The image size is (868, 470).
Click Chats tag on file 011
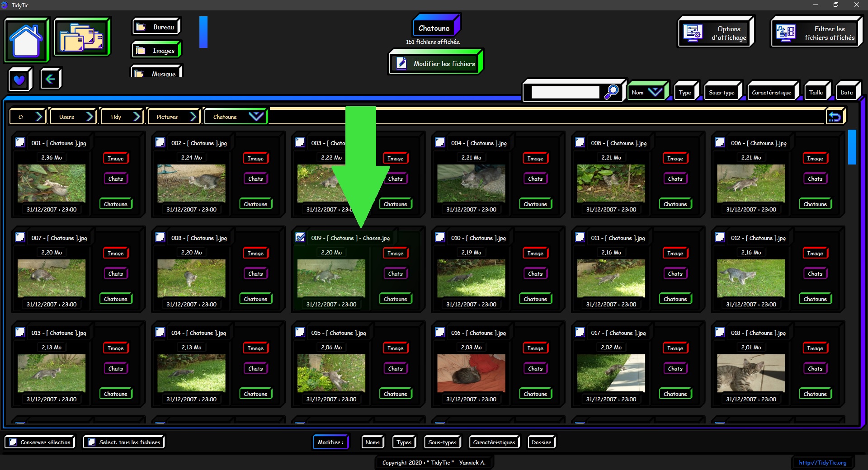[x=675, y=273]
